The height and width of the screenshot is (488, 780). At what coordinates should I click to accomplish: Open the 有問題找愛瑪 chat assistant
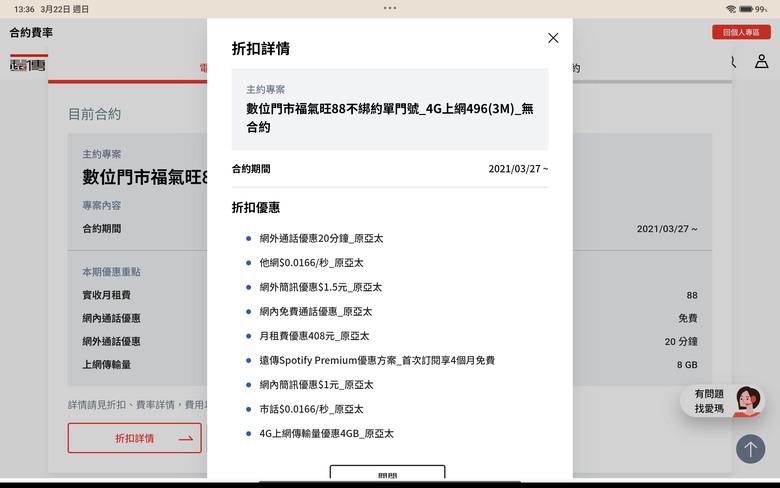tap(722, 401)
